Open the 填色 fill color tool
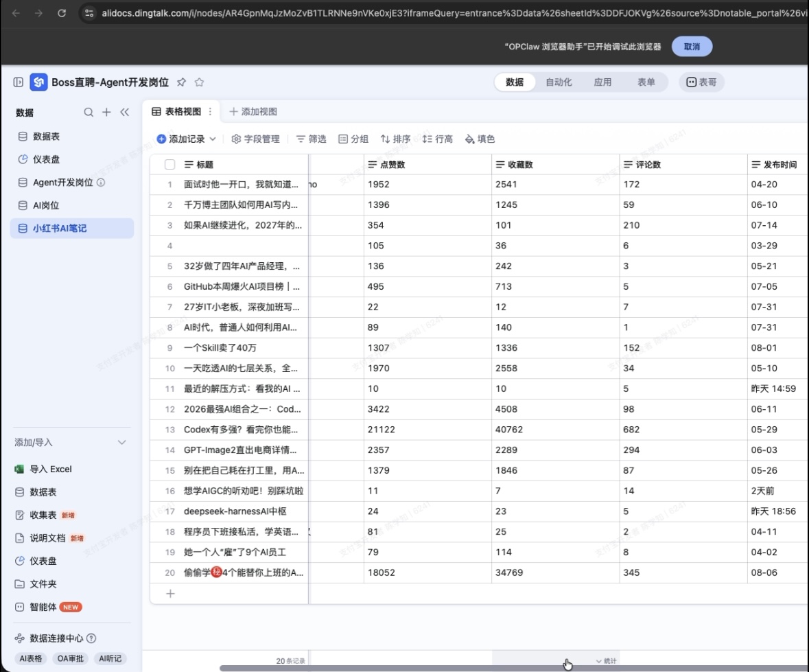This screenshot has width=809, height=672. click(x=480, y=139)
